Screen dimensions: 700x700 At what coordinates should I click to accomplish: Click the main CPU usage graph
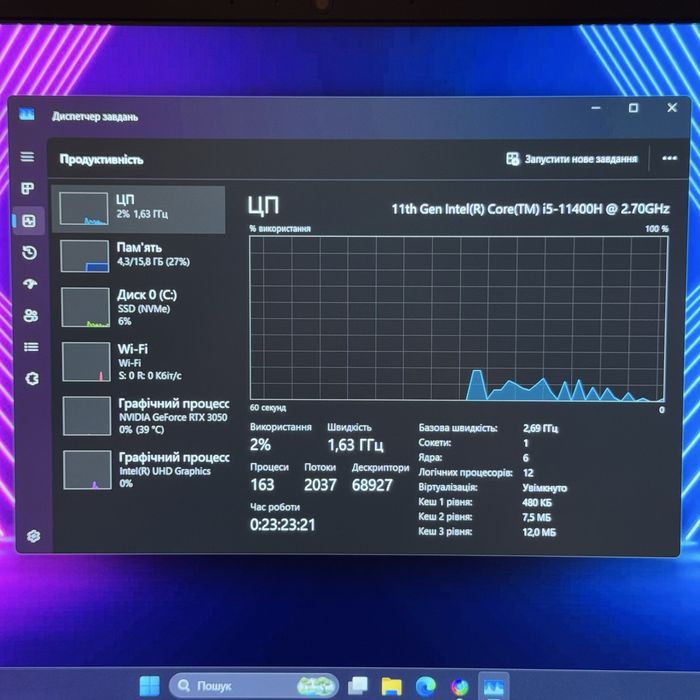pyautogui.click(x=458, y=318)
